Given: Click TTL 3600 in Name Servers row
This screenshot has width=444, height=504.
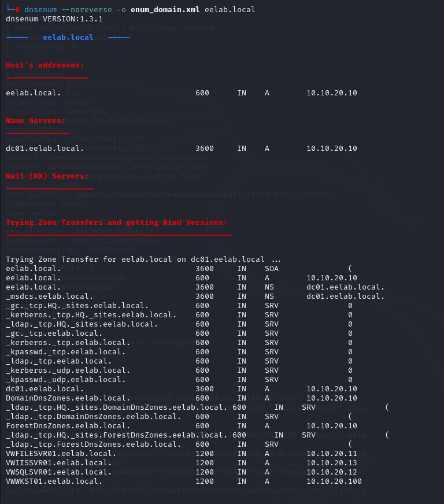Looking at the screenshot, I should pyautogui.click(x=205, y=149).
